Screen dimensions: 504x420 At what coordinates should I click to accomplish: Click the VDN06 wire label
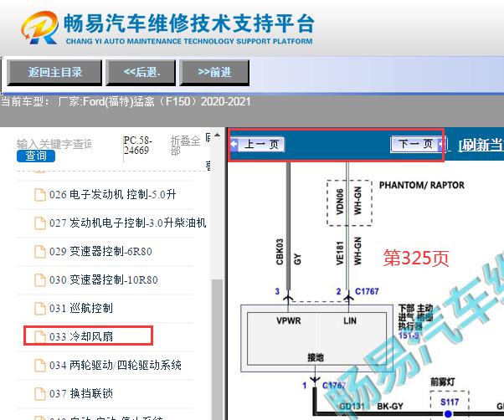click(x=339, y=202)
